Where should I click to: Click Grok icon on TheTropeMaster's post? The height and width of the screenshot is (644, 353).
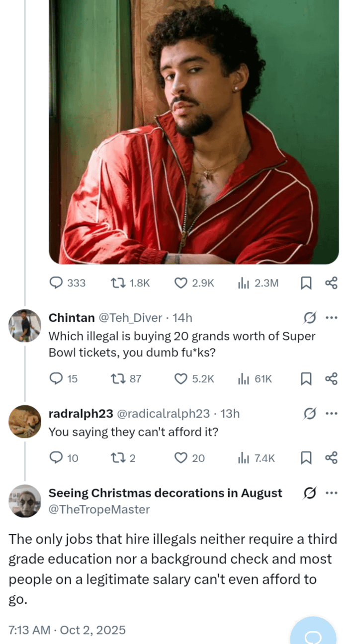[310, 493]
